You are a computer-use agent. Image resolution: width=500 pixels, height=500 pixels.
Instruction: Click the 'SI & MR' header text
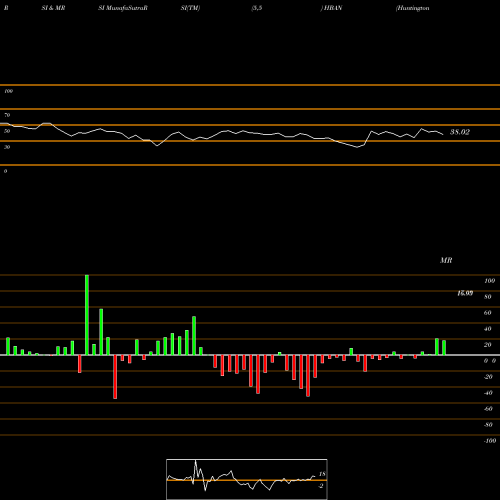click(x=53, y=8)
